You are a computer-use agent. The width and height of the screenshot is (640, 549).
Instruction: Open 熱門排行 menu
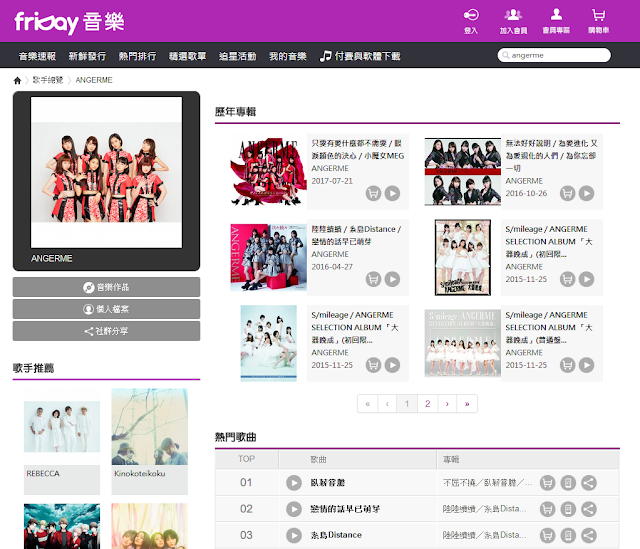138,56
